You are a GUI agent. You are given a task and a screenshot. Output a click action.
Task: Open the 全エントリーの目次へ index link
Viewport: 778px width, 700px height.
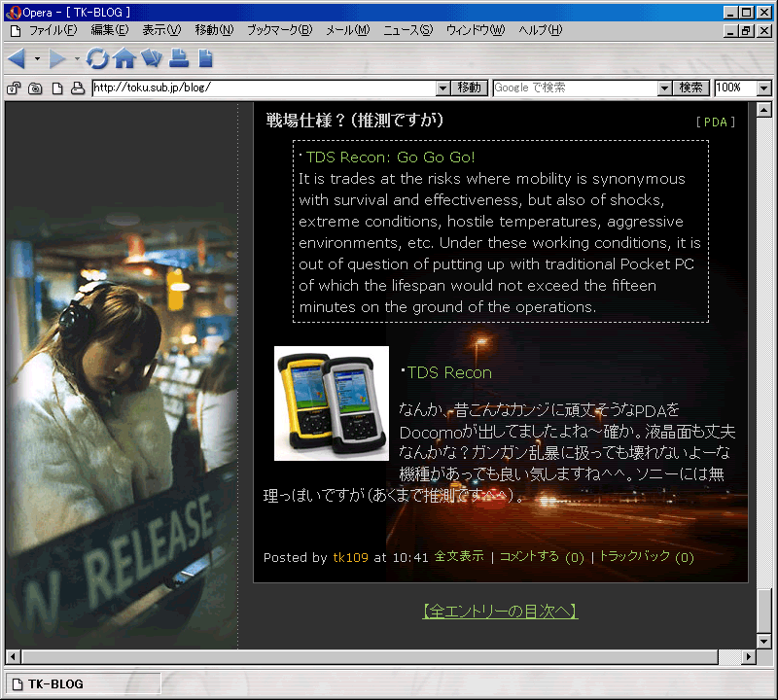[500, 612]
